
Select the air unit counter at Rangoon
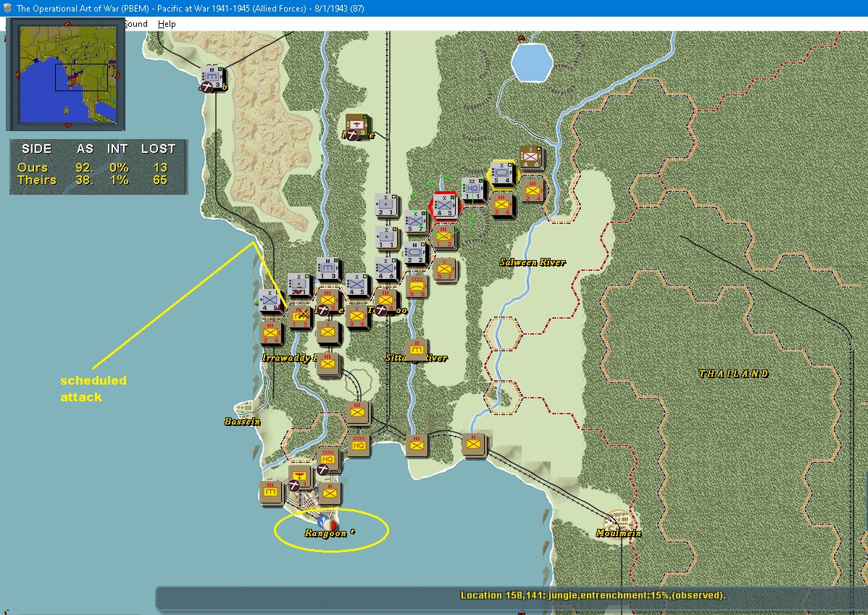pyautogui.click(x=301, y=476)
